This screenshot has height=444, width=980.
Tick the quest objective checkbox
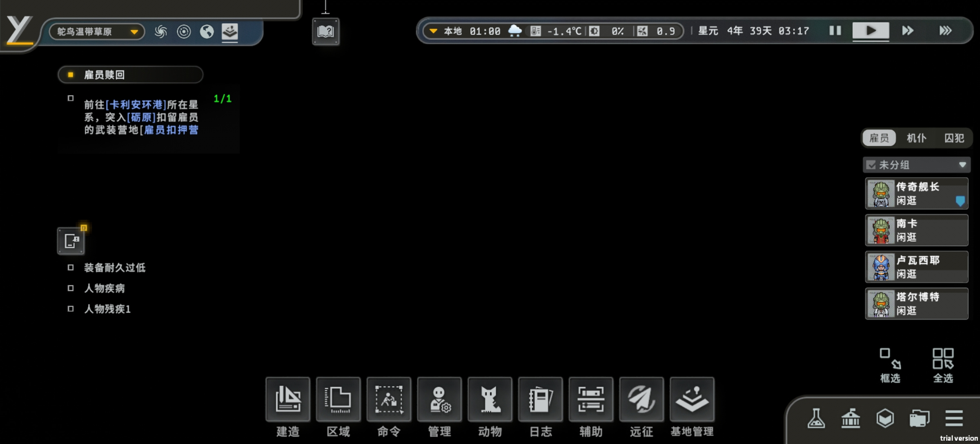point(71,98)
